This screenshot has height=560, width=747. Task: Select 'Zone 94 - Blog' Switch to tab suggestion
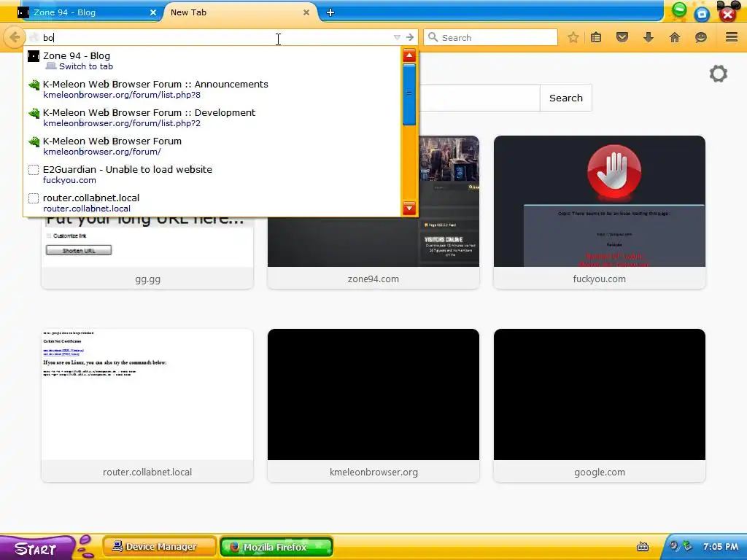point(212,61)
